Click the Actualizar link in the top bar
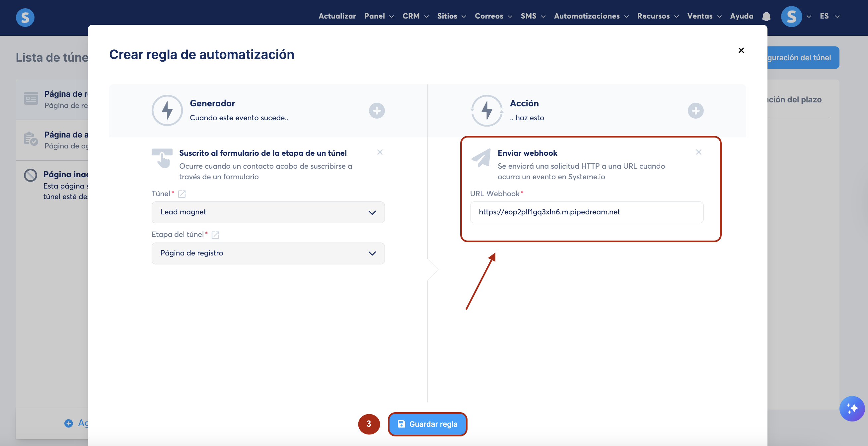This screenshot has width=868, height=446. click(337, 16)
